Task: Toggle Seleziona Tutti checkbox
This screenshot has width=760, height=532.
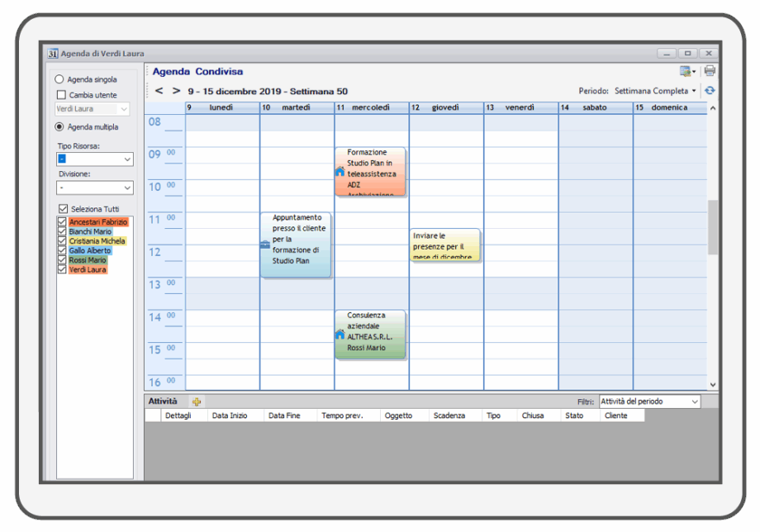Action: click(x=63, y=209)
